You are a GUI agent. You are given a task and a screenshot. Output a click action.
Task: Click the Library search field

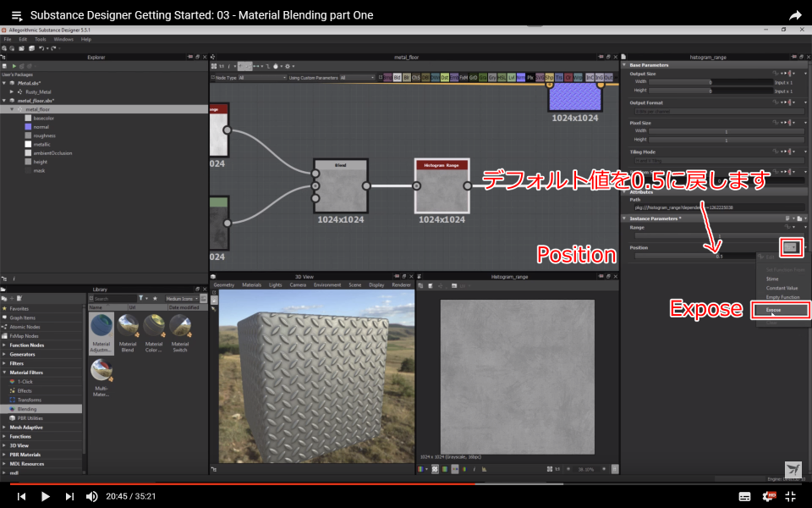[115, 299]
